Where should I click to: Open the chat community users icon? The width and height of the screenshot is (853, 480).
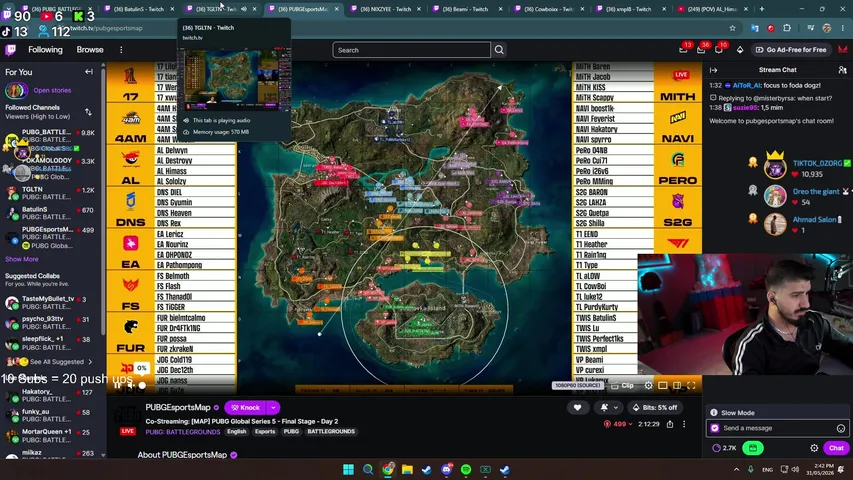[842, 70]
